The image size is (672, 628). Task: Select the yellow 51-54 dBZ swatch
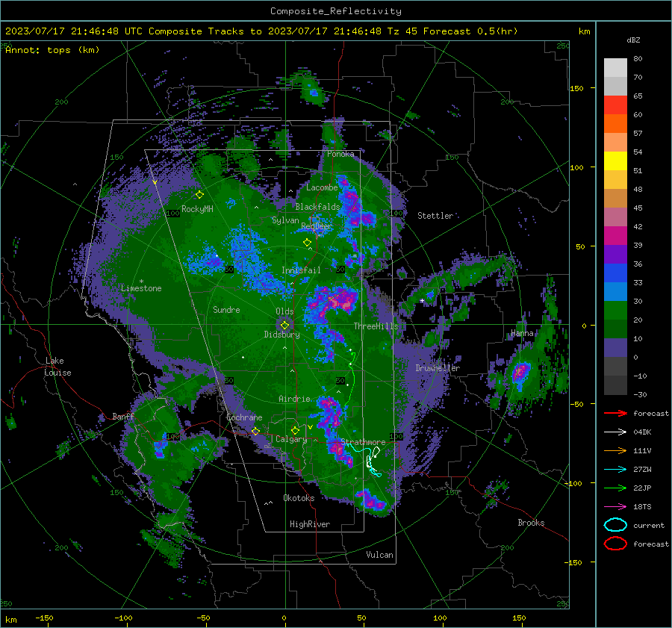pos(615,161)
